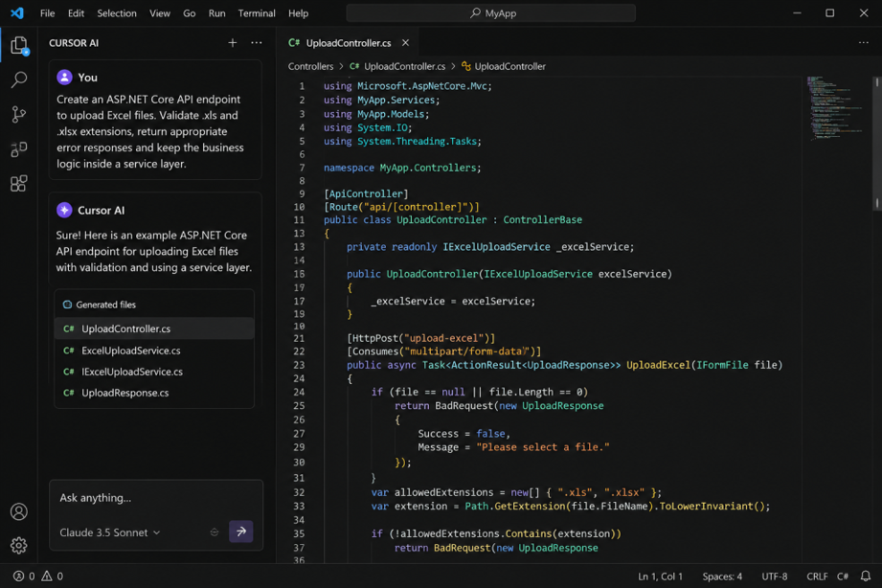The image size is (882, 588).
Task: Click line number 23 in gutter
Action: pyautogui.click(x=299, y=365)
